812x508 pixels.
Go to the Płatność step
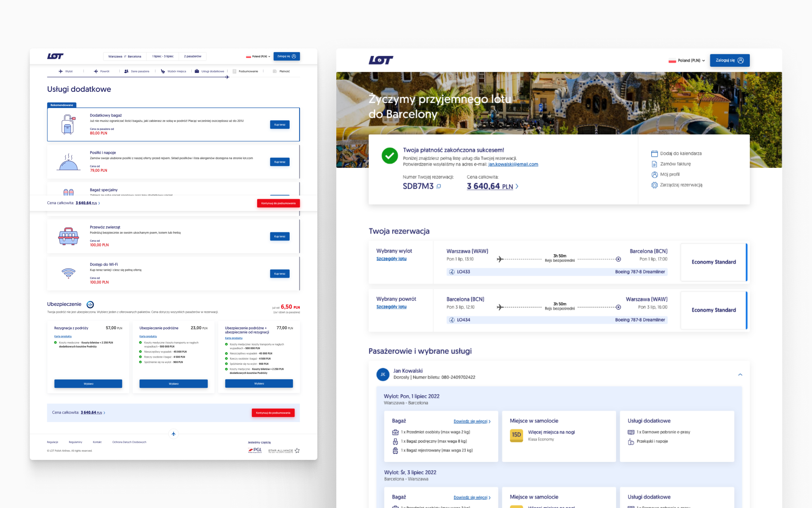point(281,71)
